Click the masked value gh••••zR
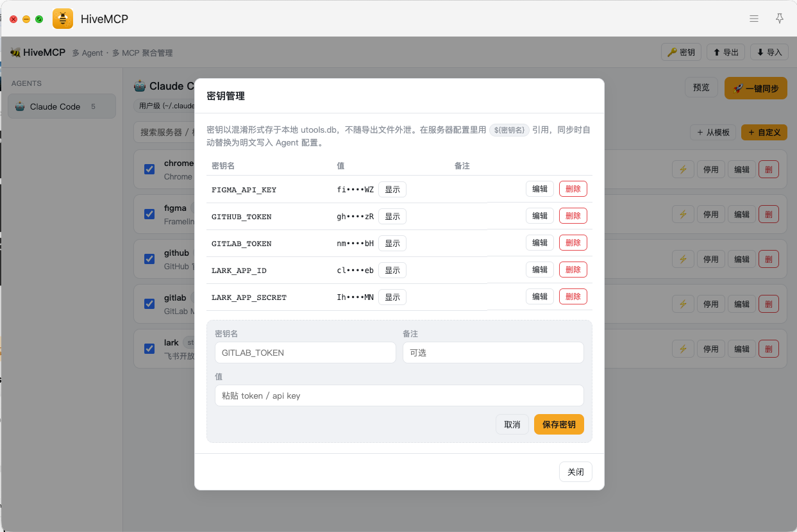797x532 pixels. tap(355, 217)
